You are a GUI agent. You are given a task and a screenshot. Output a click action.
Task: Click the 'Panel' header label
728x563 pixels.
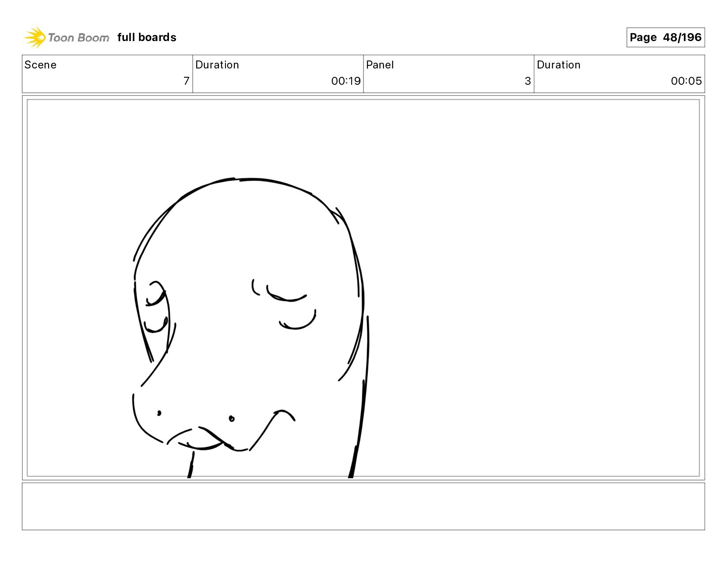pos(380,65)
